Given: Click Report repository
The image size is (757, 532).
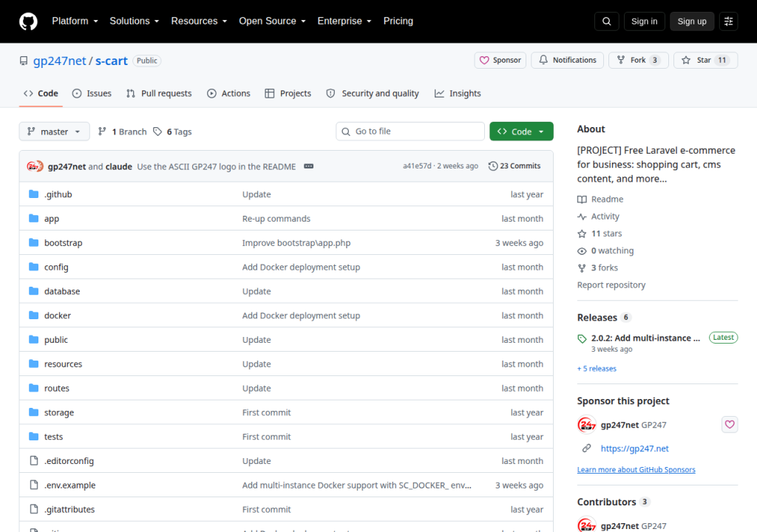Looking at the screenshot, I should (x=611, y=284).
